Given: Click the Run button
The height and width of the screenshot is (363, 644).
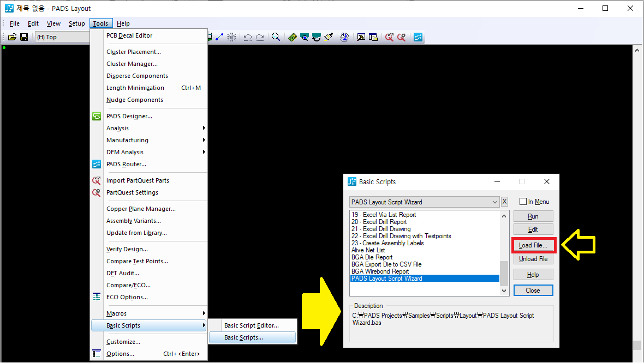Looking at the screenshot, I should pos(533,216).
